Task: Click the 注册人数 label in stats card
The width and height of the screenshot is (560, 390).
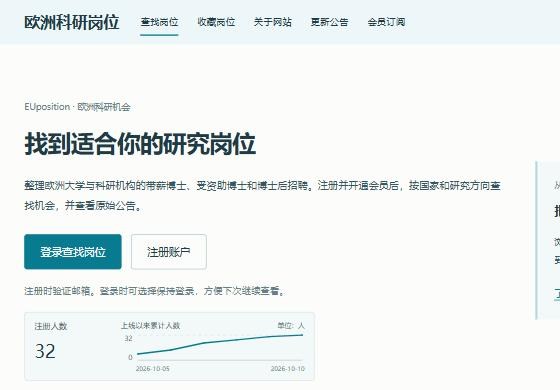Action: pyautogui.click(x=51, y=326)
